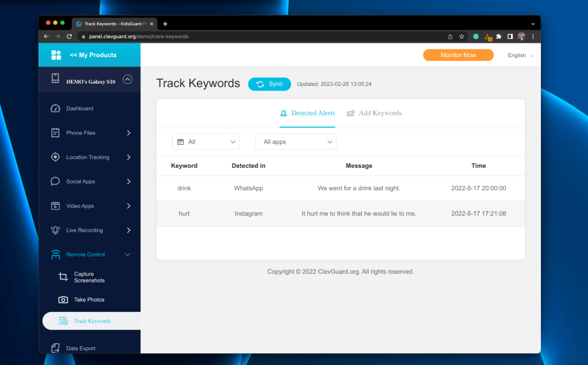588x365 pixels.
Task: Click the Location Tracking target icon
Action: (x=55, y=157)
